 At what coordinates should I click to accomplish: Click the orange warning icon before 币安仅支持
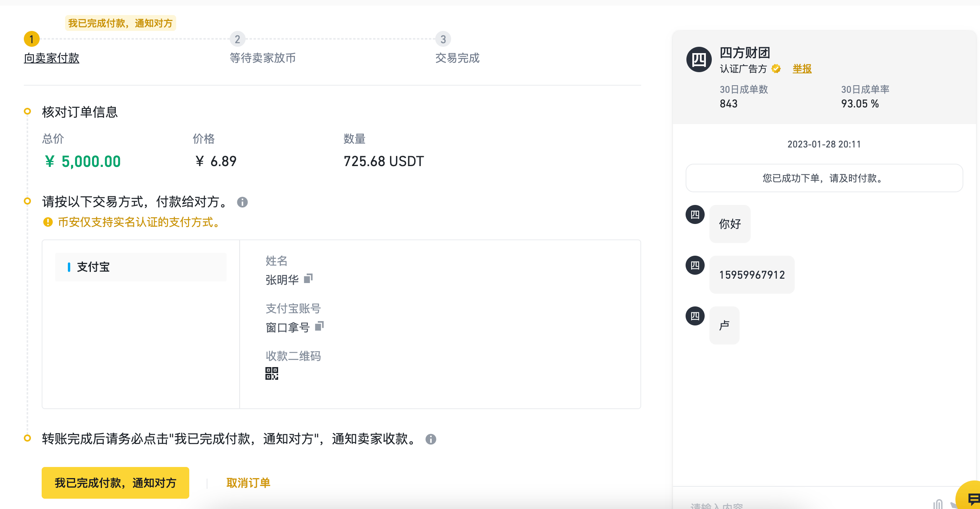[x=48, y=222]
